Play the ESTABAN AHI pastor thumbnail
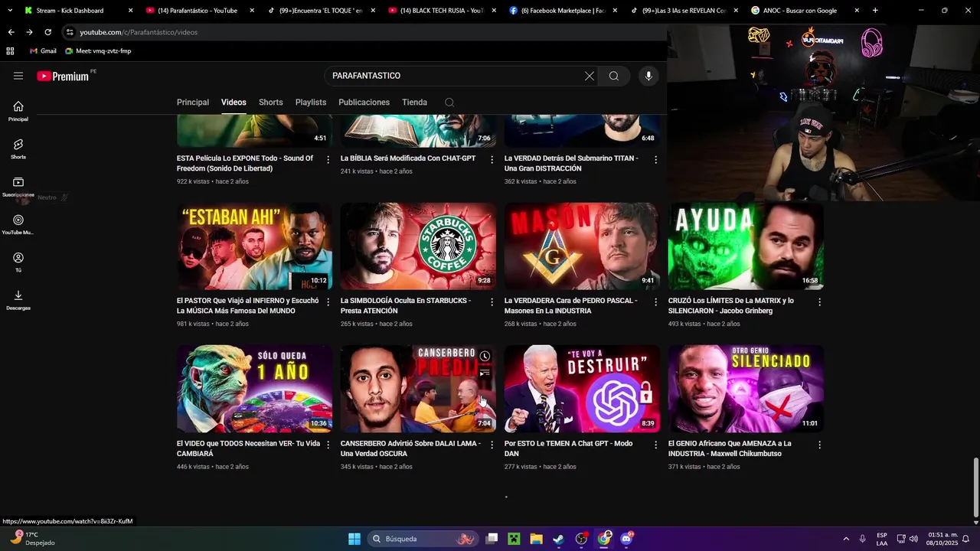The image size is (980, 551). tap(254, 246)
